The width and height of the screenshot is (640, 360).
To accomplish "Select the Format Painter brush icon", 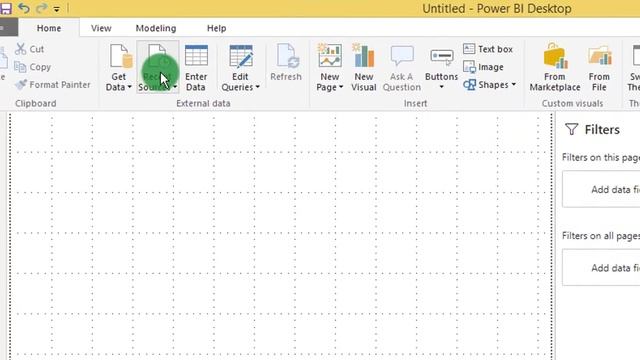I will pyautogui.click(x=21, y=84).
